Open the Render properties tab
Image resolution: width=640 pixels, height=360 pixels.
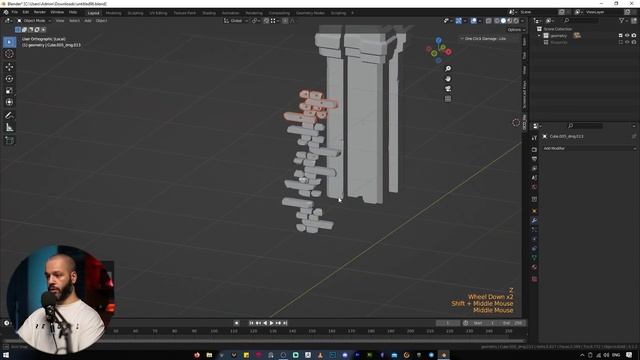534,150
